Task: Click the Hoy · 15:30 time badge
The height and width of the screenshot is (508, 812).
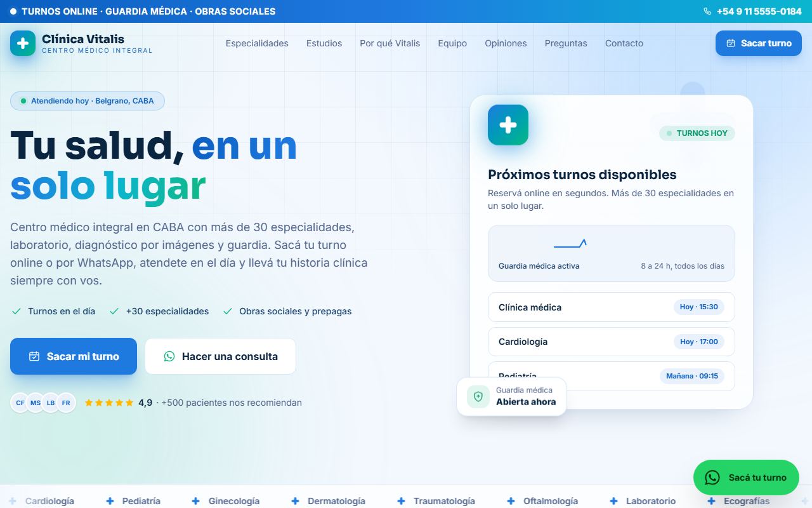Action: (x=699, y=307)
